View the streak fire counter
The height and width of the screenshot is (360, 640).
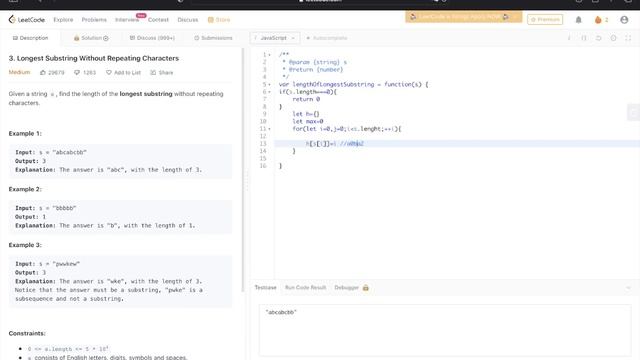coord(601,20)
